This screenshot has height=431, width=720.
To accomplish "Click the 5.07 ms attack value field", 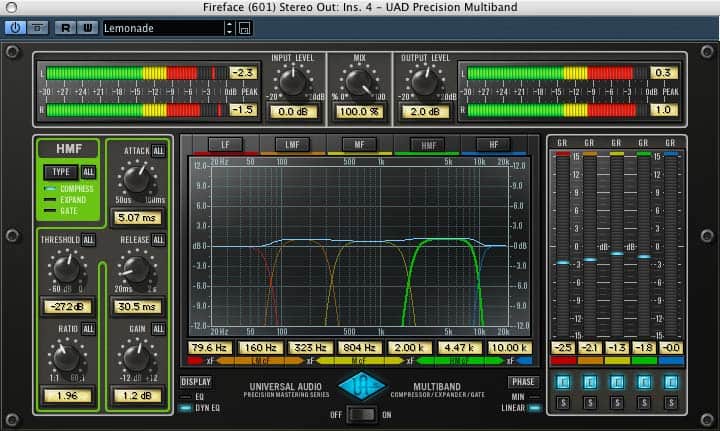I will coord(137,217).
